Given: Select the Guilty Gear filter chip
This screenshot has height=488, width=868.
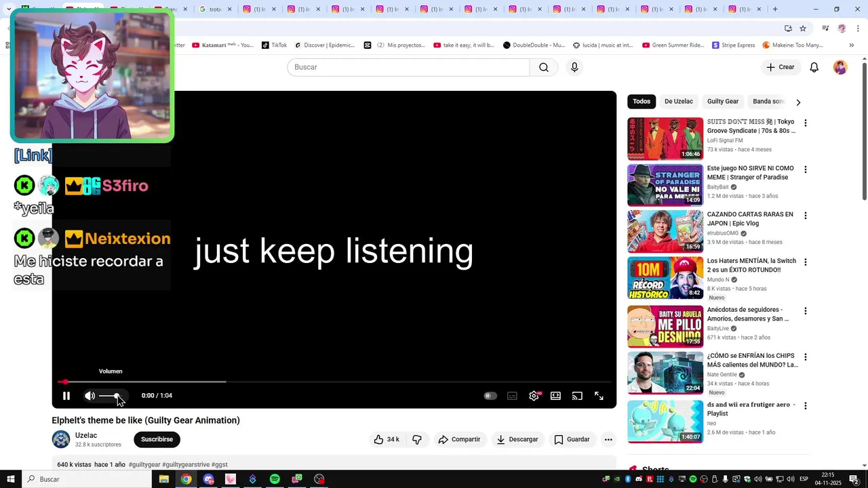Looking at the screenshot, I should [723, 101].
